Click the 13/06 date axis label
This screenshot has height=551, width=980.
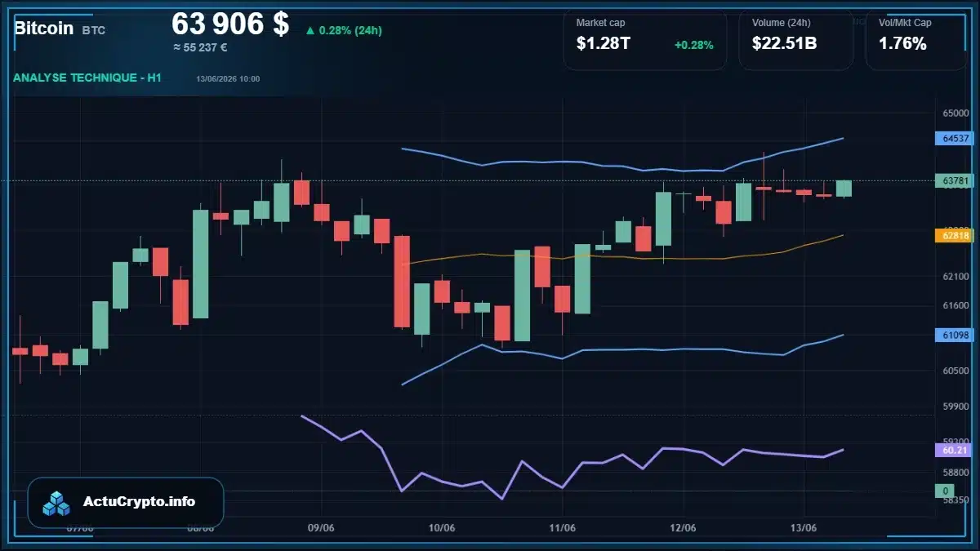804,528
